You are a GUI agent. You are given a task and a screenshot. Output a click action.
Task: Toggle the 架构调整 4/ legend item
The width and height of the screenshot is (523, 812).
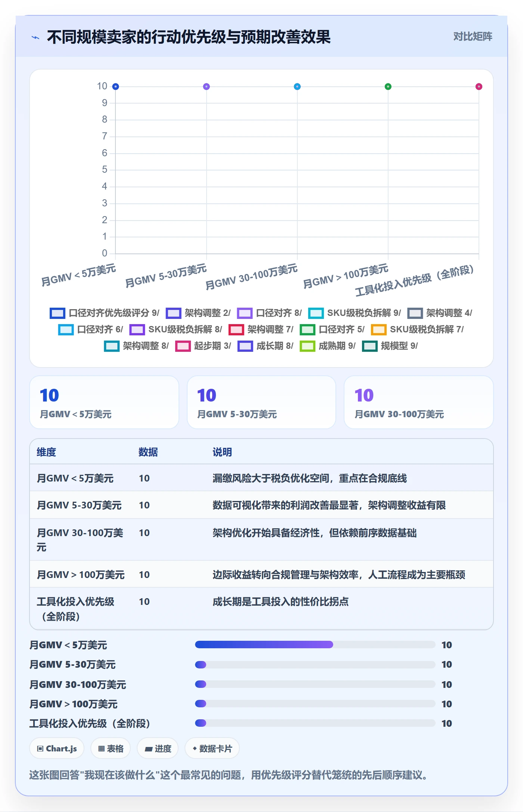[440, 313]
